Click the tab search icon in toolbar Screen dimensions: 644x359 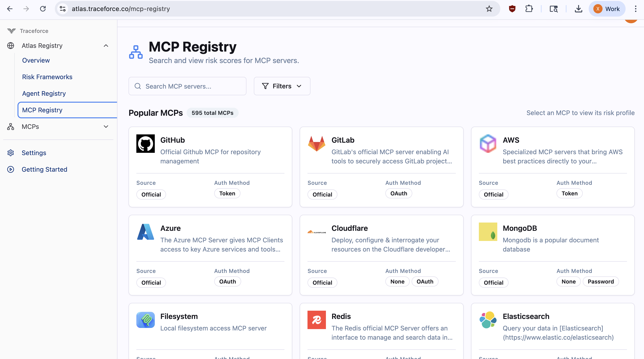[x=553, y=9]
